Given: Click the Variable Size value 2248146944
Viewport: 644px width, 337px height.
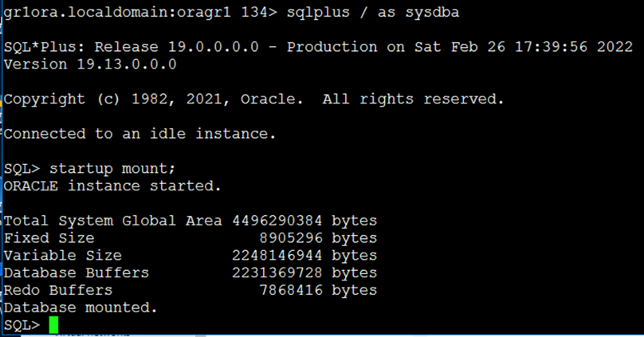Looking at the screenshot, I should pos(277,256).
